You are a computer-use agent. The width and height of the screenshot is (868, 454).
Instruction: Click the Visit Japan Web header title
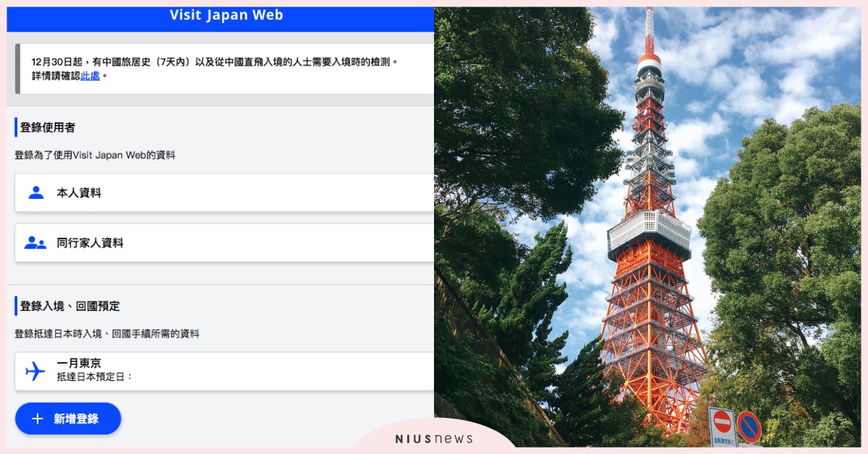point(226,15)
